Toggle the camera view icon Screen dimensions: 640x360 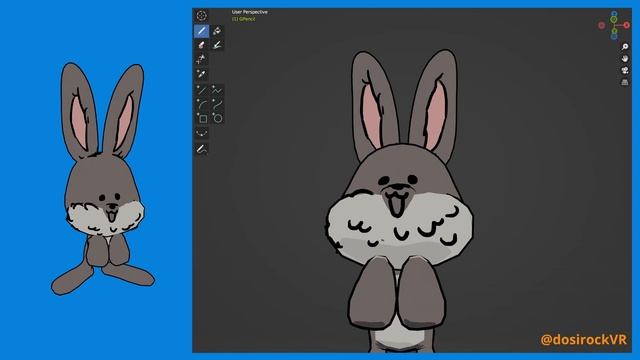(624, 71)
